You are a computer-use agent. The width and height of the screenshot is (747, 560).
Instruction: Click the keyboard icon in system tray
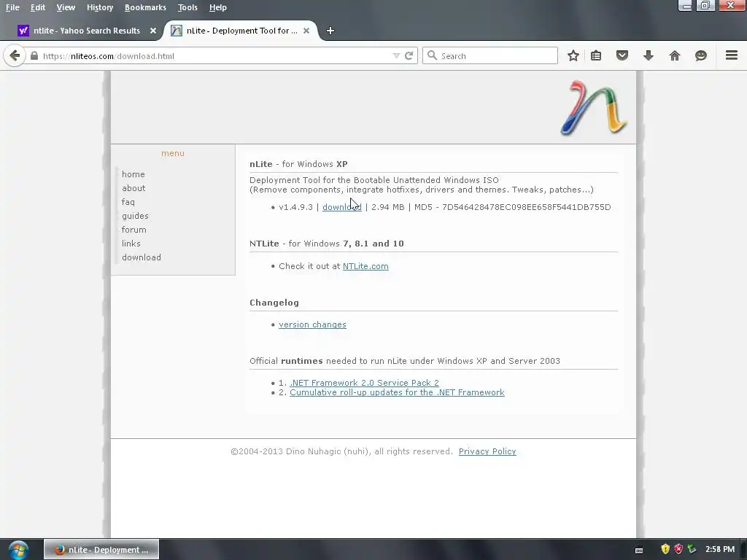(639, 550)
